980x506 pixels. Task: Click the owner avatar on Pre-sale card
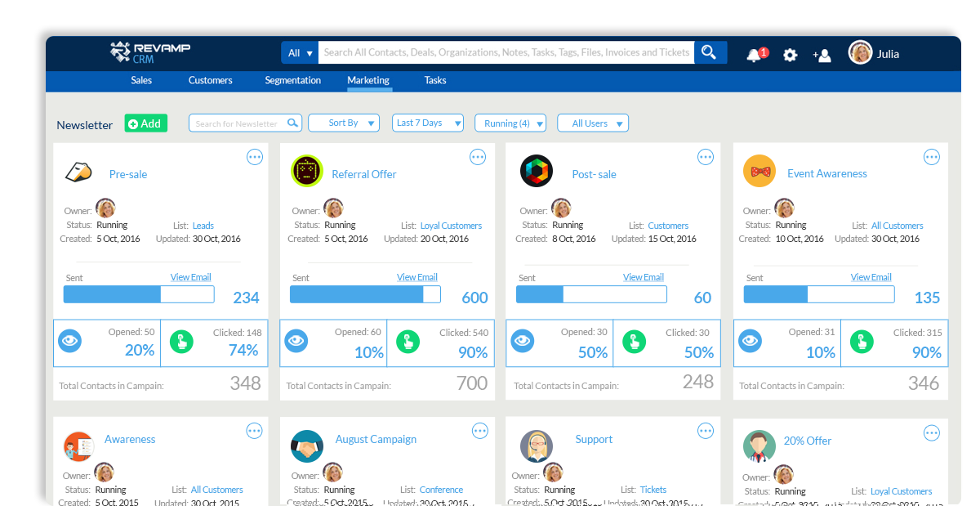coord(105,208)
